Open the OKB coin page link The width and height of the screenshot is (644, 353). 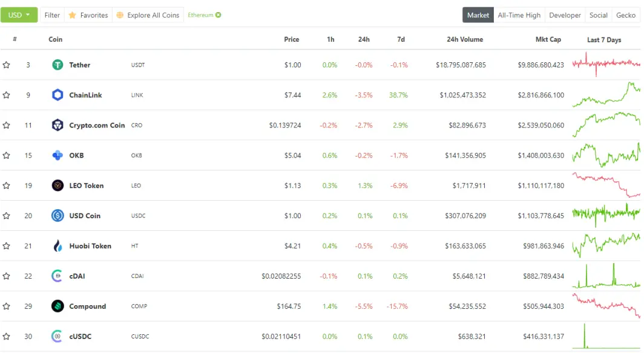tap(76, 155)
